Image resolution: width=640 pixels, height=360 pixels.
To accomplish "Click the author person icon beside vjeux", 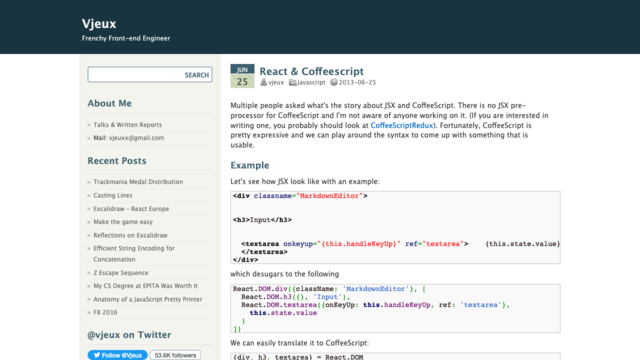I will pos(263,82).
